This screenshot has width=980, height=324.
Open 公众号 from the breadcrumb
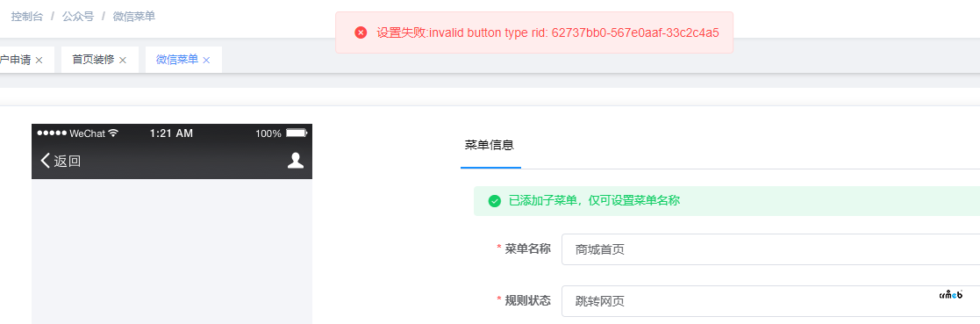point(77,17)
